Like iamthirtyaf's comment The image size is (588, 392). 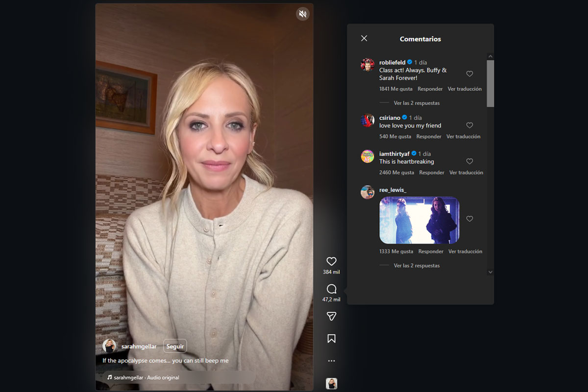tap(469, 161)
